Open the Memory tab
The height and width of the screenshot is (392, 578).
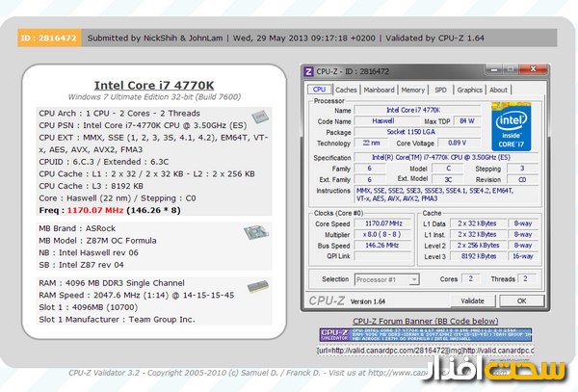click(413, 90)
